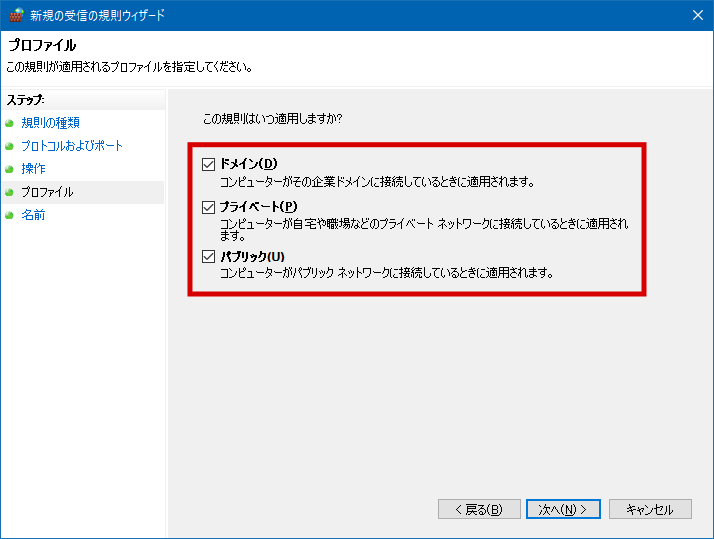Click the green bullet beside the プロファイル step
This screenshot has width=714, height=539.
[10, 192]
